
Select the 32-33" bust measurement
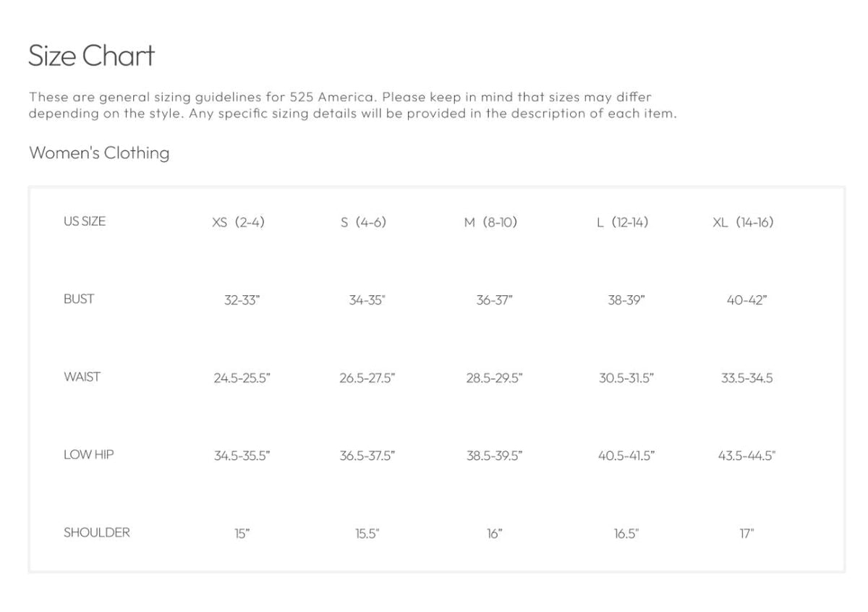pos(242,300)
